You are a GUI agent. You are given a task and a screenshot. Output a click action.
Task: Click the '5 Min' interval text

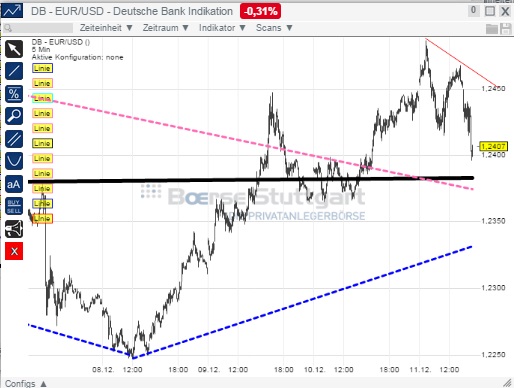coord(41,50)
